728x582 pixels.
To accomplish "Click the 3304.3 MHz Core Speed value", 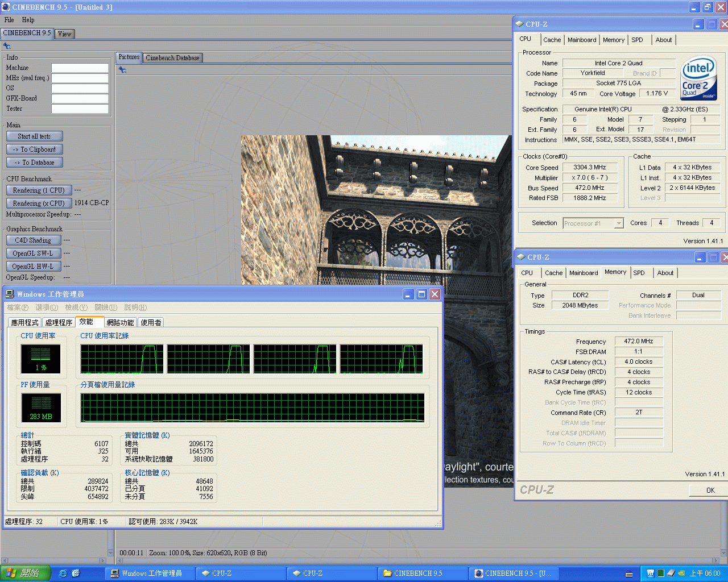I will tap(589, 167).
